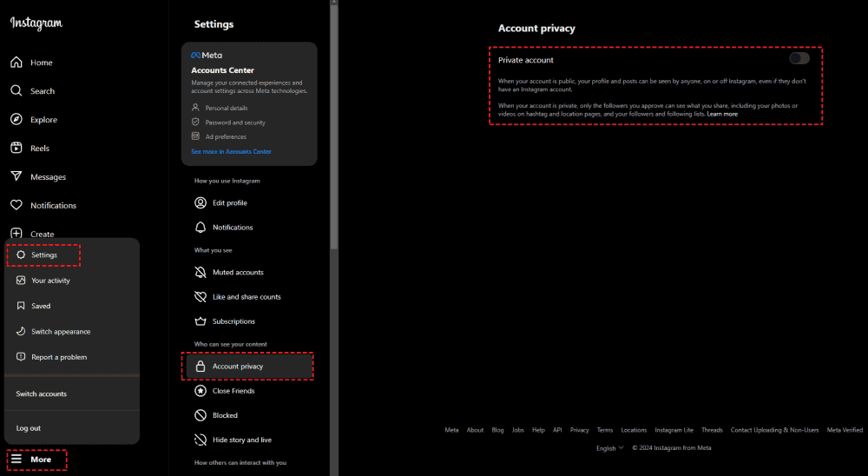Viewport: 868px width, 476px height.
Task: Open Messages paper-plane icon
Action: pyautogui.click(x=16, y=177)
